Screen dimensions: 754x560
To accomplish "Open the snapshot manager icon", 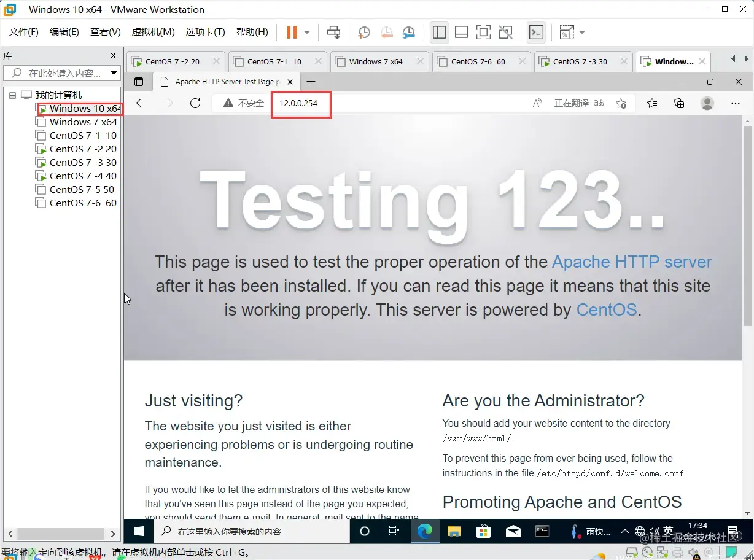I will point(408,32).
